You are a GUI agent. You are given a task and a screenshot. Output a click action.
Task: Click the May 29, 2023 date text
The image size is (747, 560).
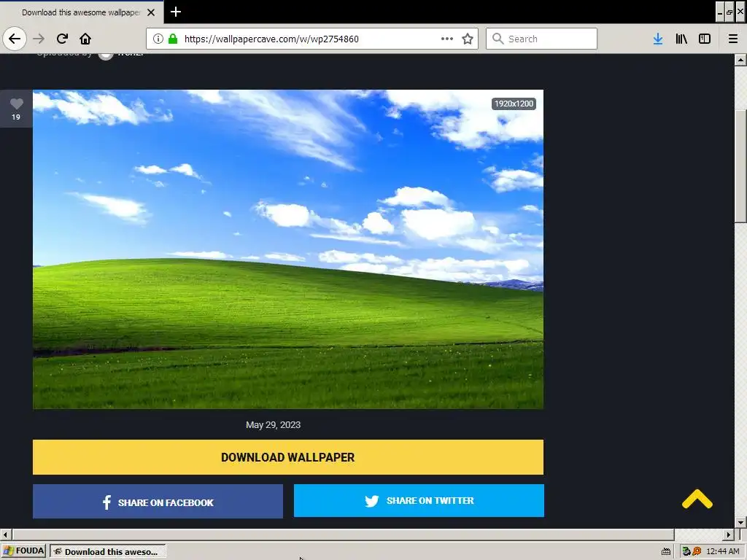273,425
